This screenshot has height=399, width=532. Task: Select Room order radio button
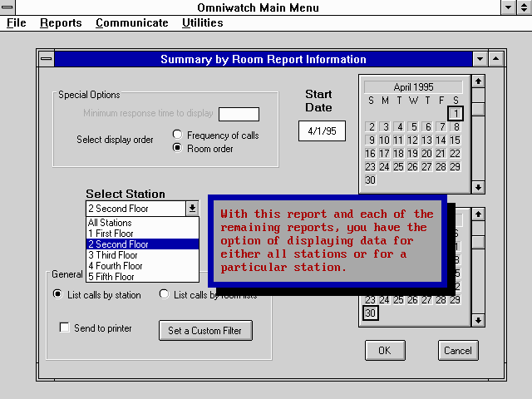[177, 148]
